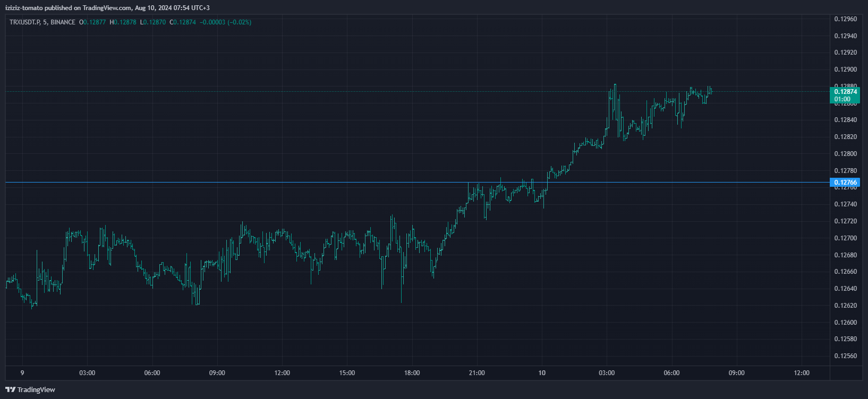
Task: Click the 0.12800 price axis label
Action: [845, 154]
